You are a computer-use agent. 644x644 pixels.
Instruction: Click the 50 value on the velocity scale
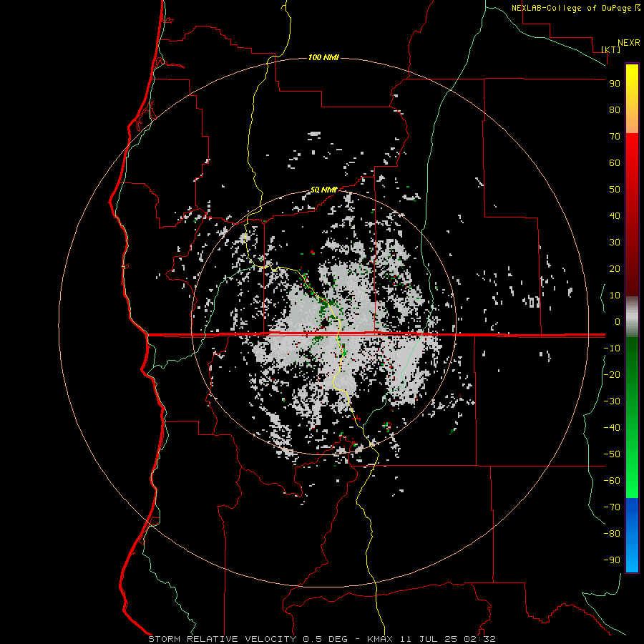click(x=615, y=190)
